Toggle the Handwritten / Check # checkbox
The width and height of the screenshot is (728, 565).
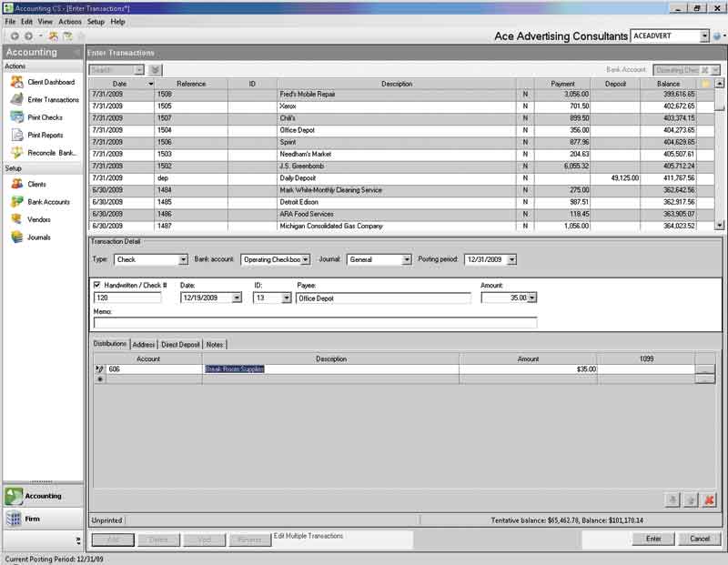[98, 286]
